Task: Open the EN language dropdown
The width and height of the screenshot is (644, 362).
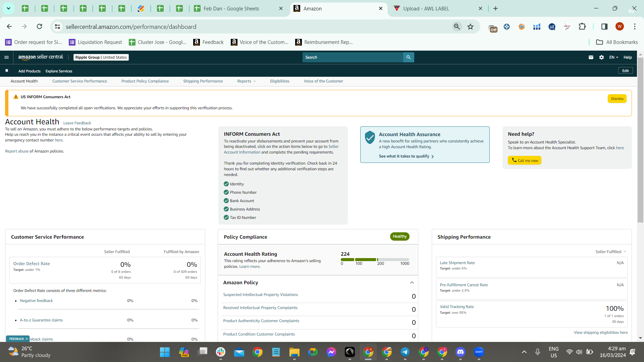Action: click(613, 57)
